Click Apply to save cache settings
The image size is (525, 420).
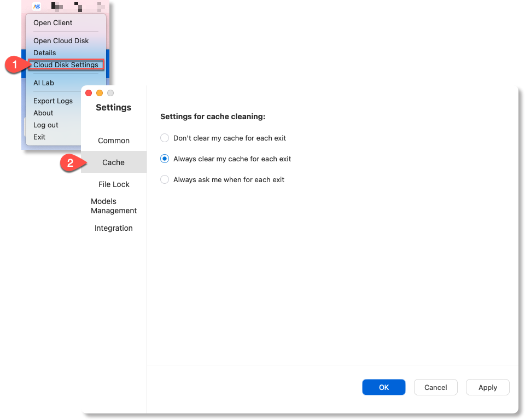(487, 387)
